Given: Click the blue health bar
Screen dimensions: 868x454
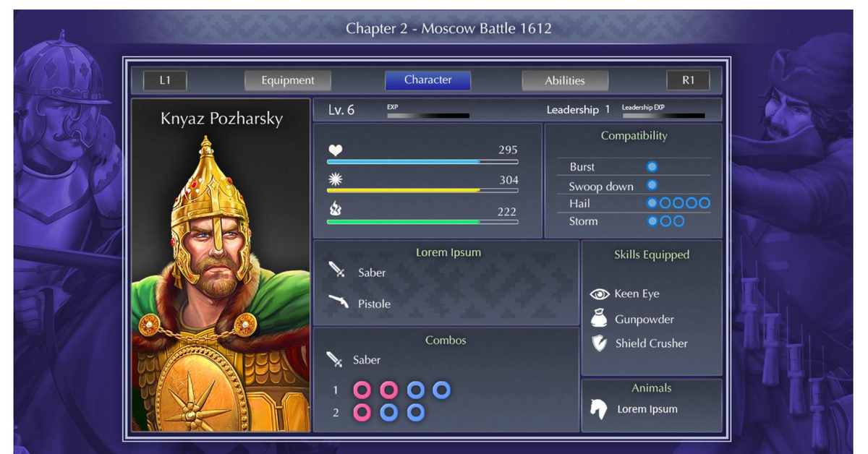Looking at the screenshot, I should [422, 162].
